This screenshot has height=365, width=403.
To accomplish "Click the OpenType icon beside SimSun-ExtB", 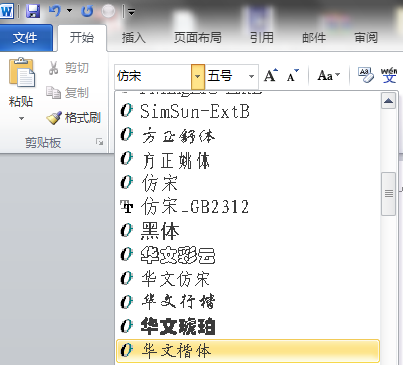I will tap(127, 110).
